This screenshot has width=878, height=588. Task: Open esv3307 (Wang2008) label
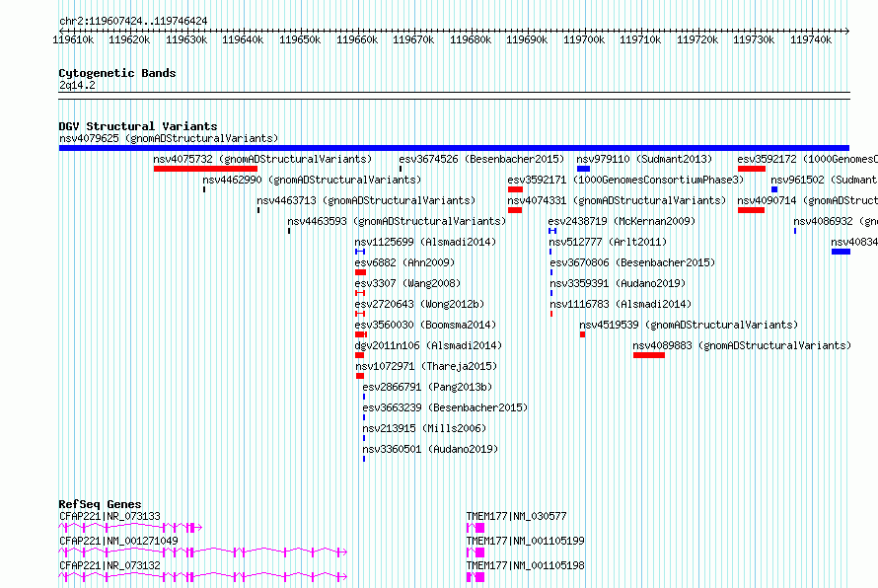coord(407,283)
